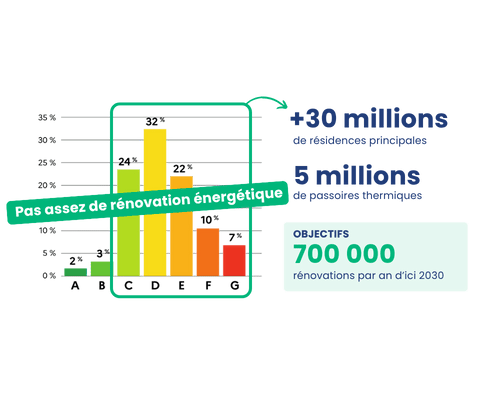
Task: Select the yellow bar labeled 32%
Action: coord(155,203)
